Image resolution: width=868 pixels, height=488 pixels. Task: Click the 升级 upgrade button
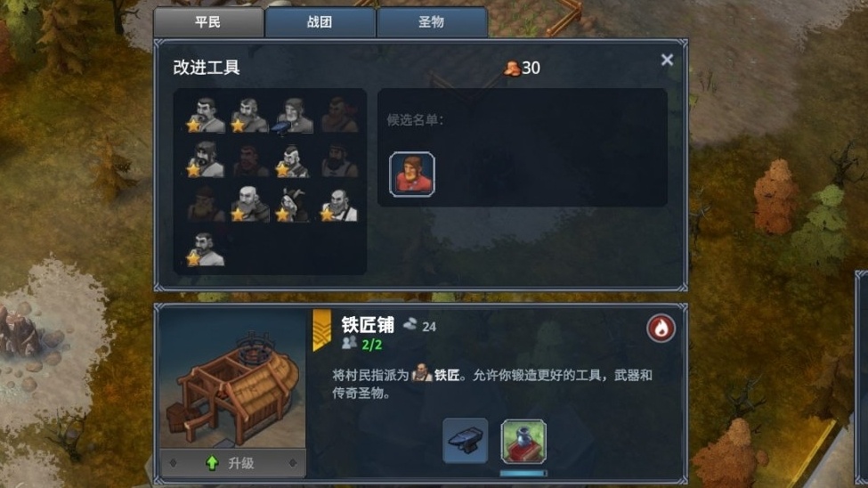point(232,463)
